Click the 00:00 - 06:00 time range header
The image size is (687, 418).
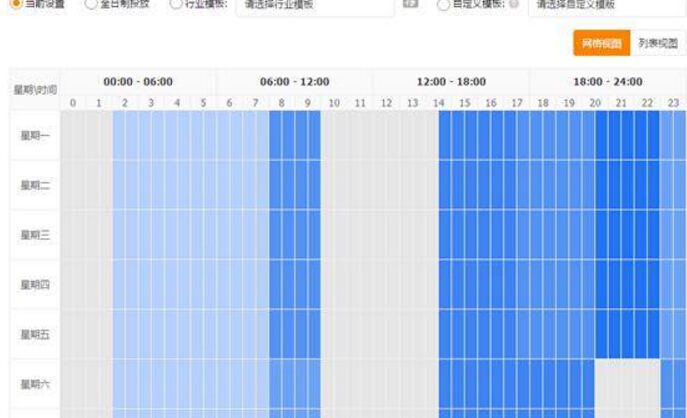point(138,81)
